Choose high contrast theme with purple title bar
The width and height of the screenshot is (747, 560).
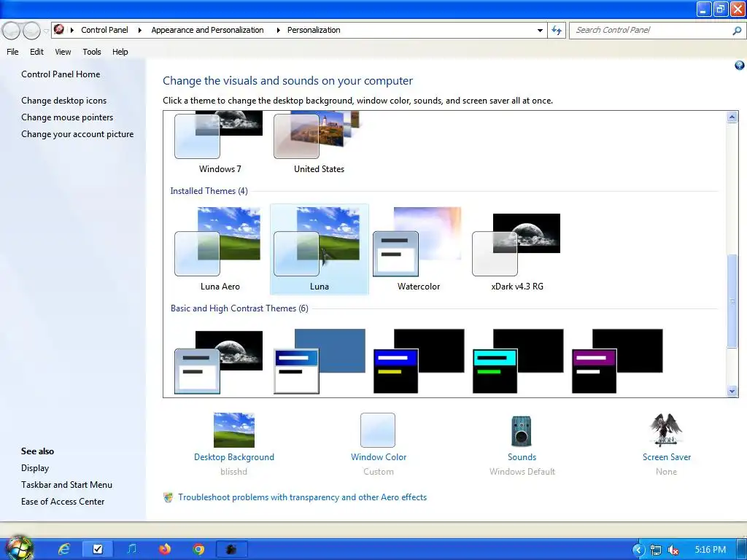pos(617,362)
